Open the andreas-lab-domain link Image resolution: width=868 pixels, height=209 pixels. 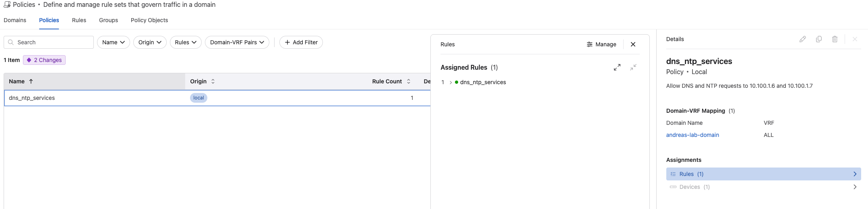[692, 135]
